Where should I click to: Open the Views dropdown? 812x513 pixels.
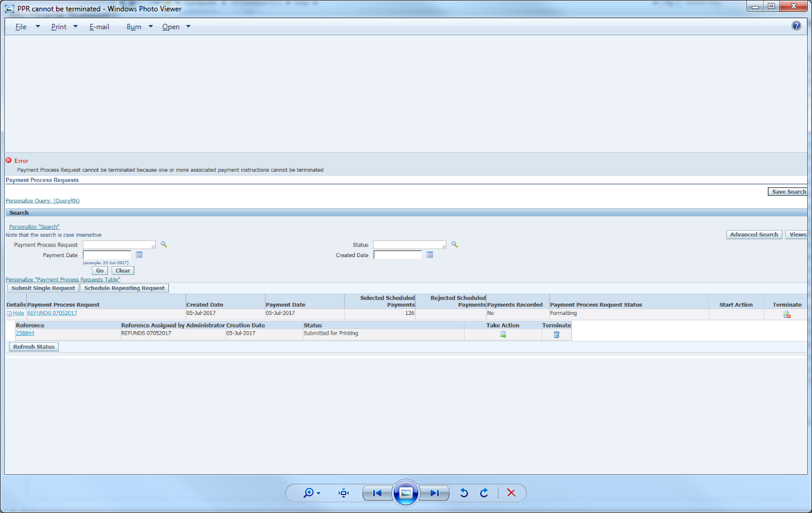[798, 234]
